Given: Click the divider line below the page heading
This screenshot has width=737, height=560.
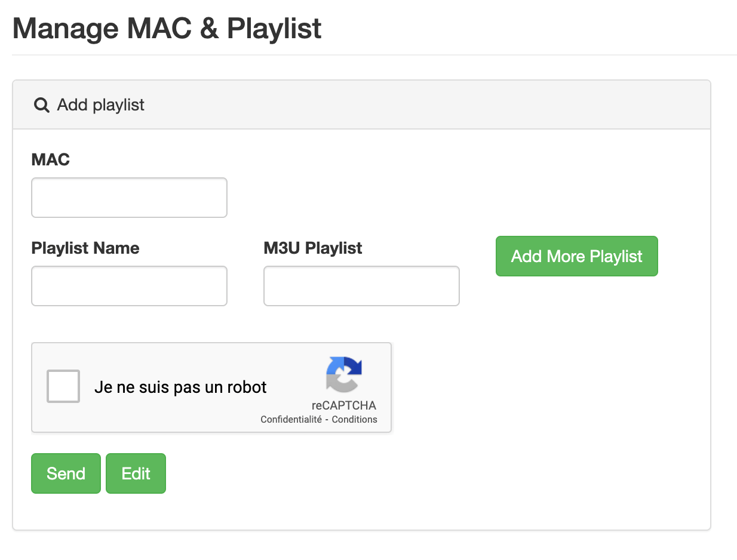Looking at the screenshot, I should (374, 55).
